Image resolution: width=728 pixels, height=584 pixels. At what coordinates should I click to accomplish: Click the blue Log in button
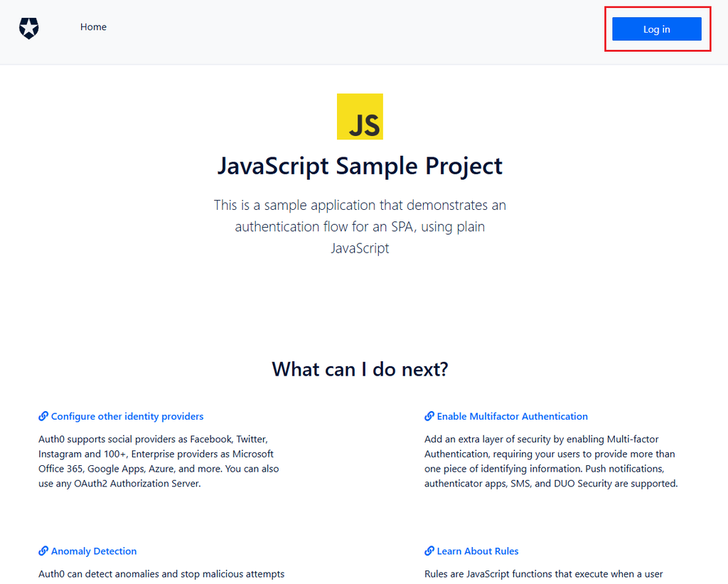click(656, 28)
